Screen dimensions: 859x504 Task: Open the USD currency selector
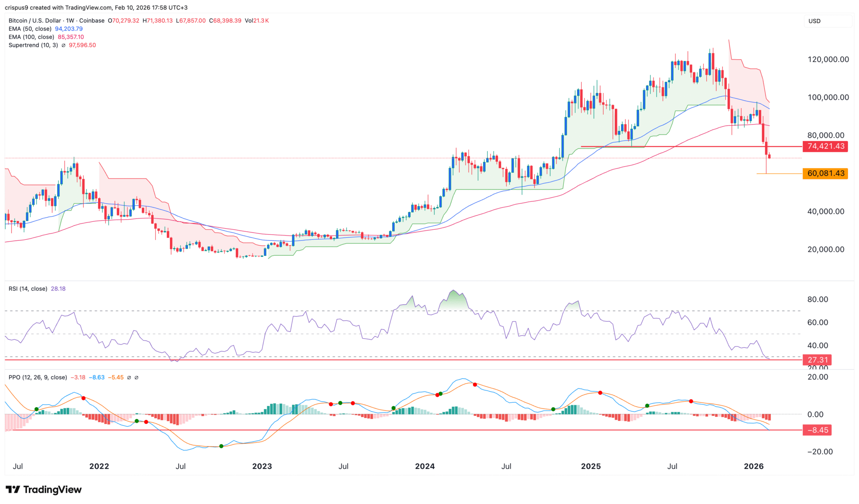coord(828,21)
